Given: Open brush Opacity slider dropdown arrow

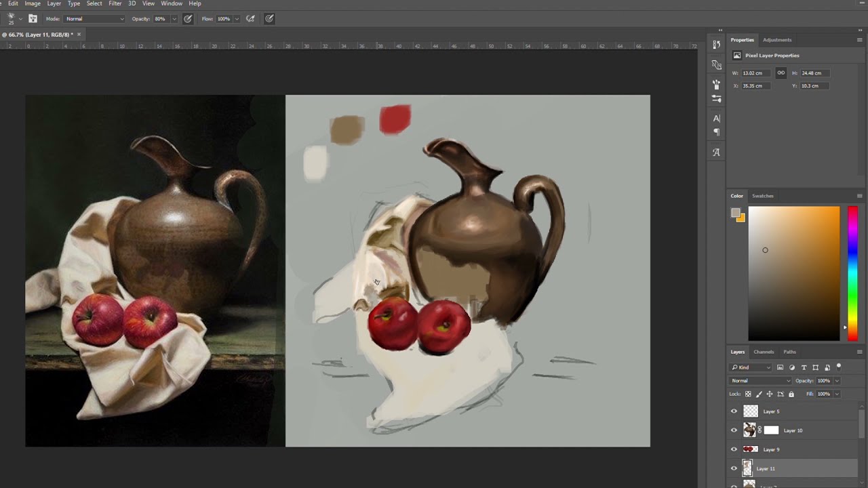Looking at the screenshot, I should [x=174, y=19].
